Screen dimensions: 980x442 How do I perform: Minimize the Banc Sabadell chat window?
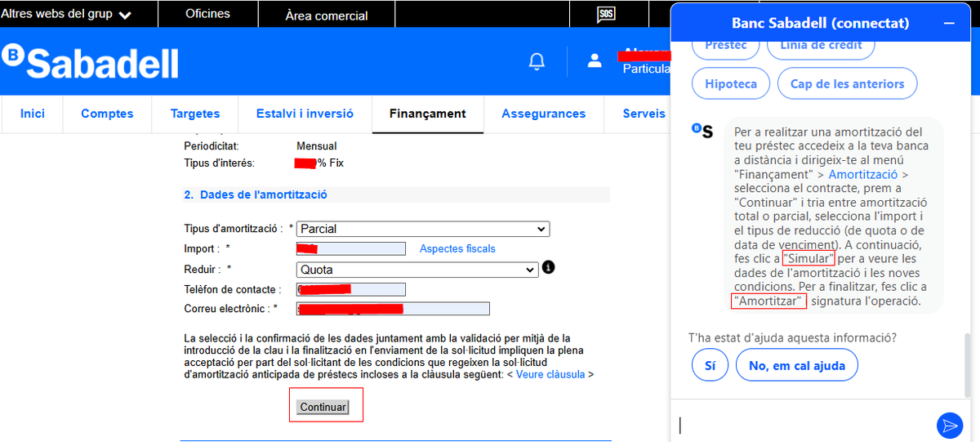click(949, 24)
